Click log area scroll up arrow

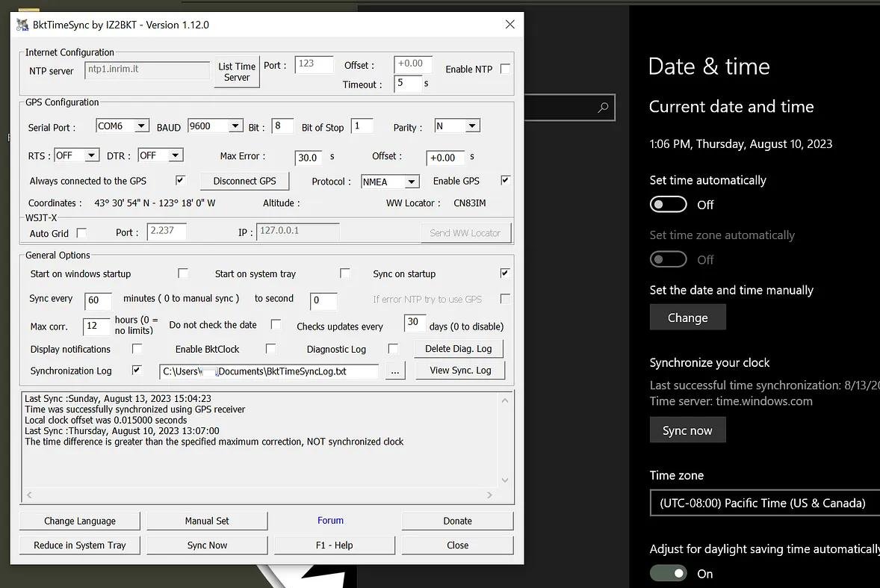[504, 400]
